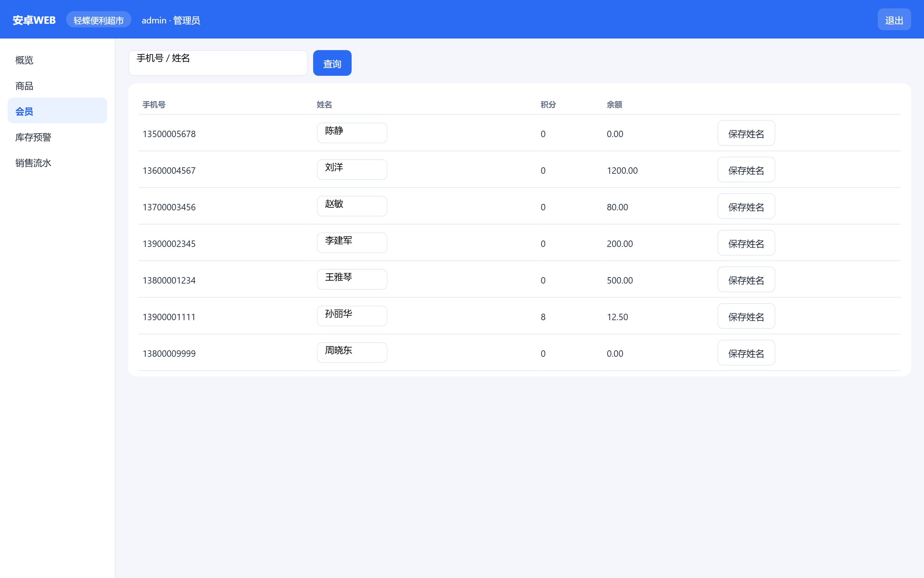Focus the 手机号 / 姓名 search field

coord(218,63)
